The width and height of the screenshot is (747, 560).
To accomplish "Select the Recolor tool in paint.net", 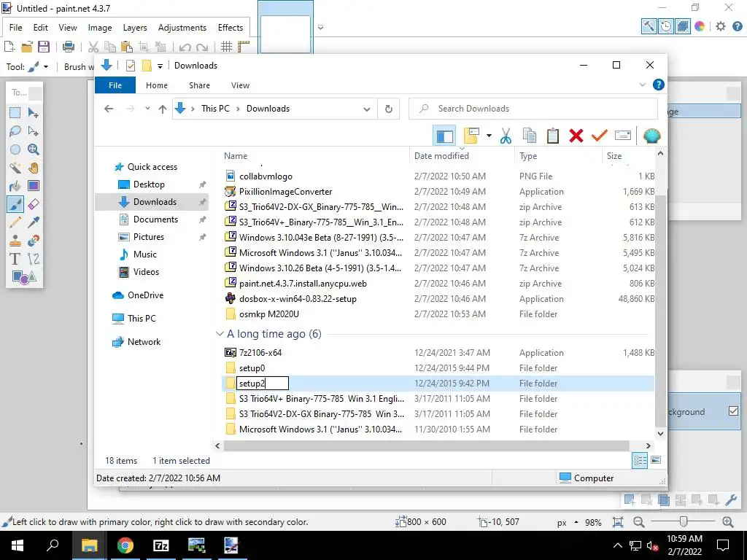I will 34,241.
